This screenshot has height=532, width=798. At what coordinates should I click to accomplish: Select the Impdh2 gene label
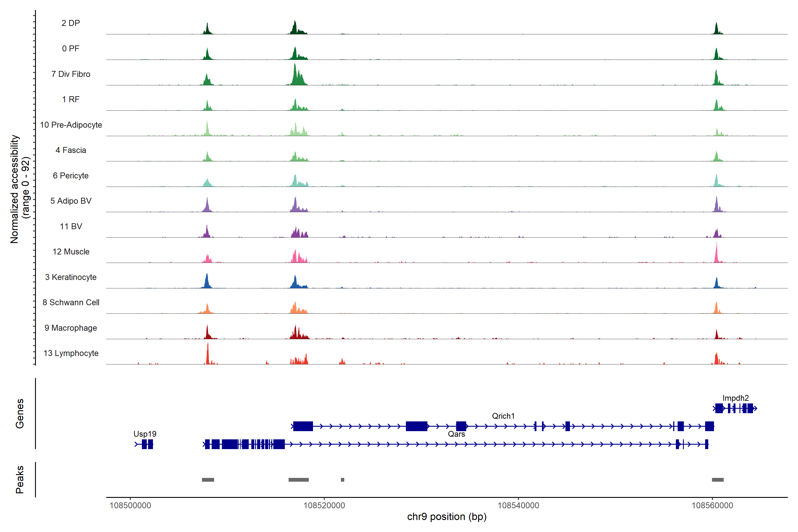tap(735, 398)
